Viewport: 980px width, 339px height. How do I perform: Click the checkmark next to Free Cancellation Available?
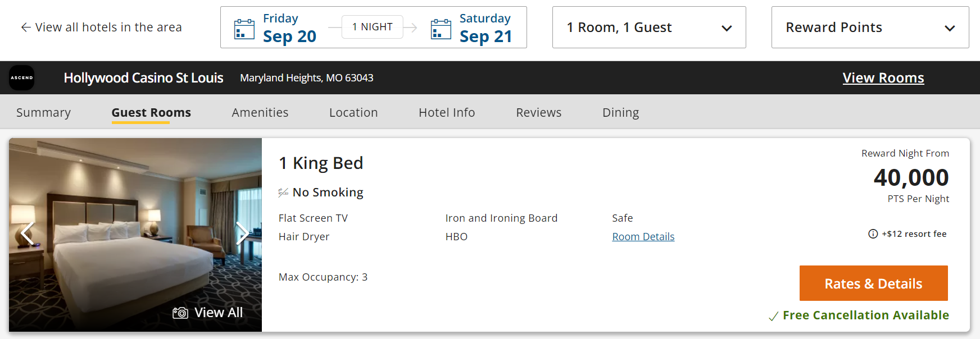point(774,315)
